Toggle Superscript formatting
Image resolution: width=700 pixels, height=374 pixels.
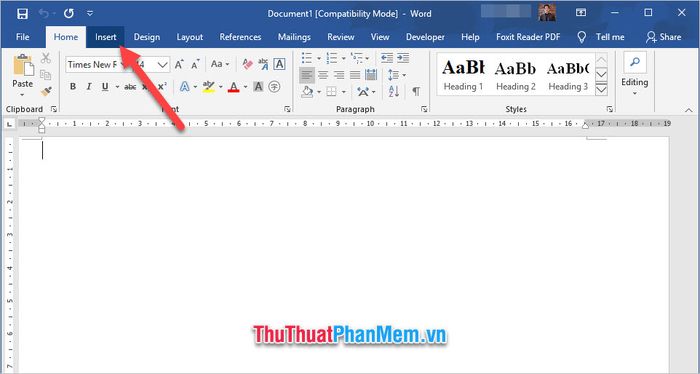click(162, 87)
